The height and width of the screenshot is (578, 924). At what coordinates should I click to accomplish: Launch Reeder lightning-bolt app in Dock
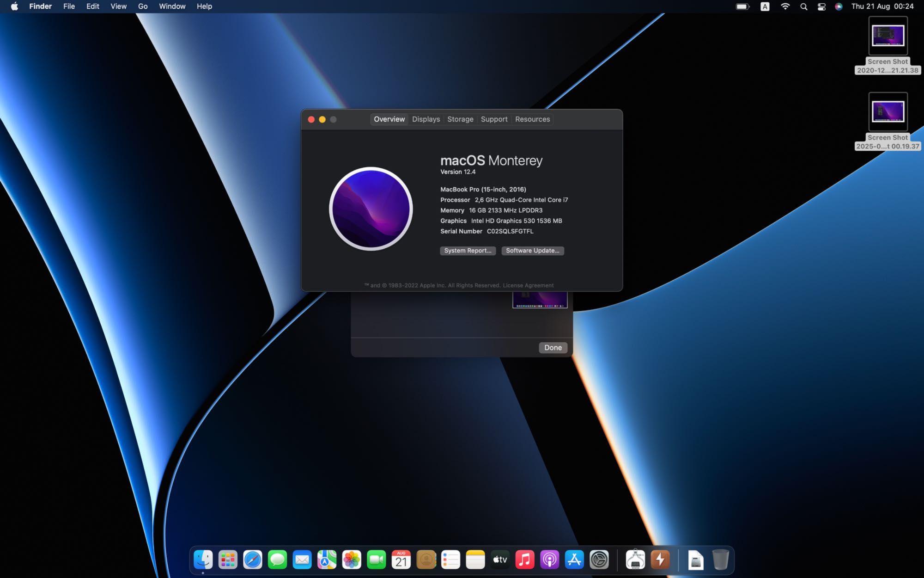660,560
